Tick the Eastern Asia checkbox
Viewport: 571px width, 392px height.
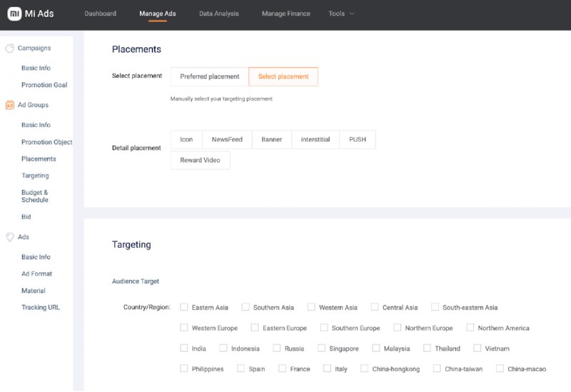(x=184, y=307)
